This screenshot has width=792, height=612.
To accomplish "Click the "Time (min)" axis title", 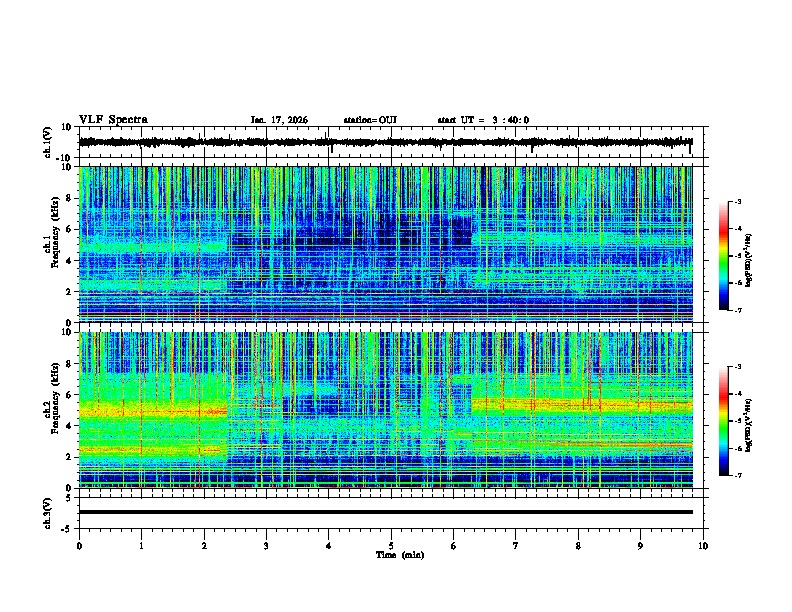I will [400, 555].
